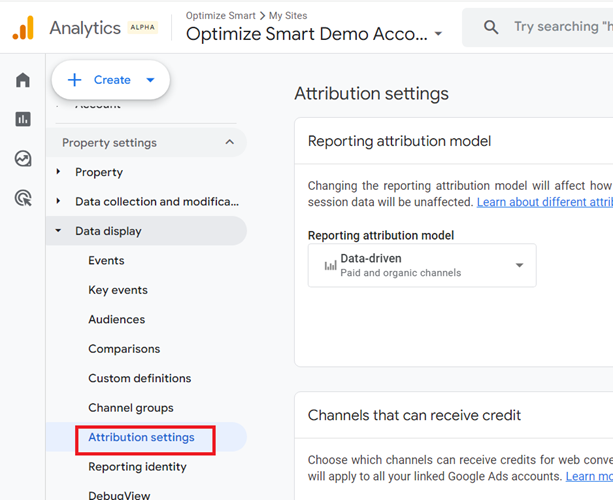Screen dimensions: 613x500
Task: Click the plus icon on Create button
Action: point(74,80)
